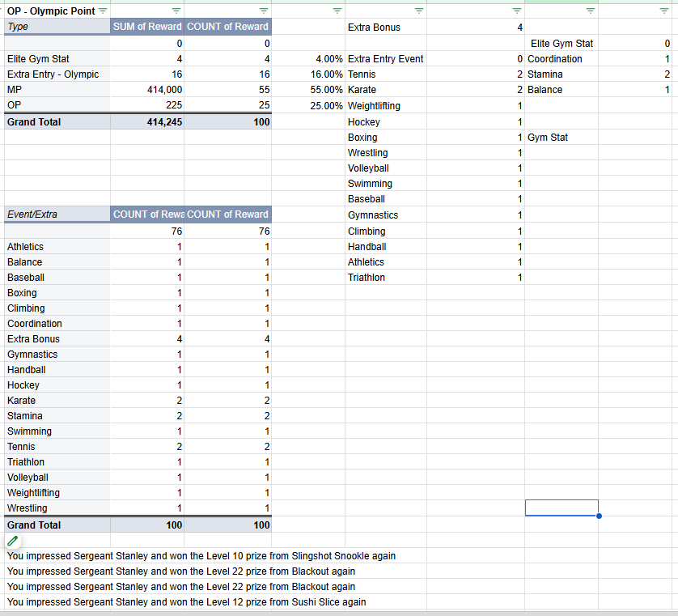
Task: Click the 'SUM of Reward' column header
Action: point(147,27)
